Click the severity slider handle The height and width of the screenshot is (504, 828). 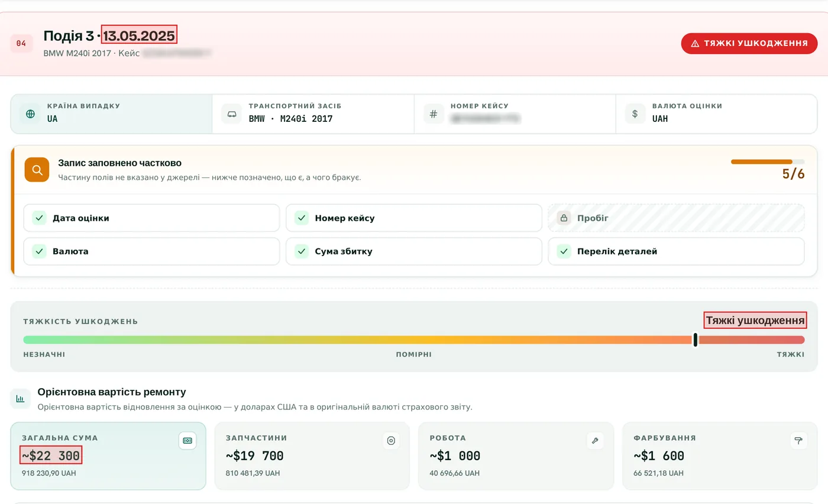696,340
